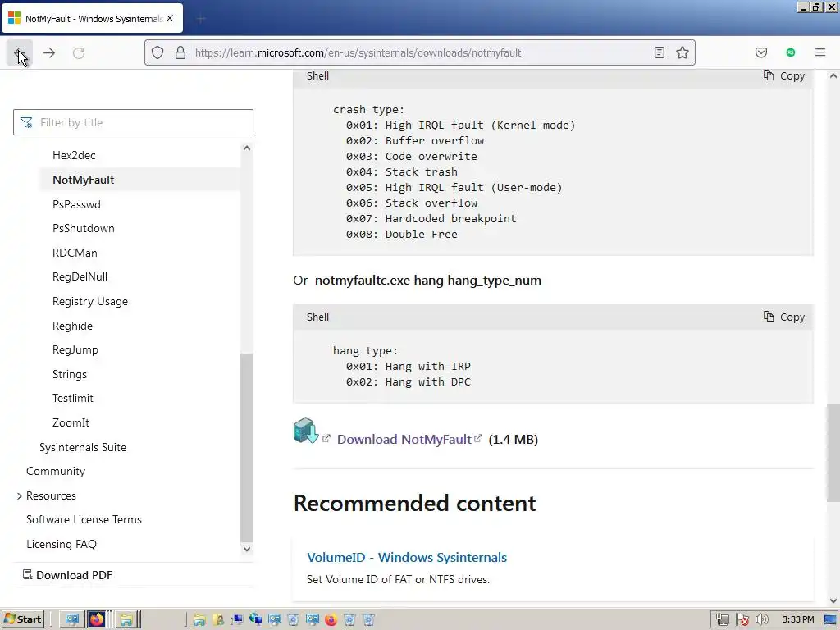Open RDCMan page
The width and height of the screenshot is (840, 630).
(x=75, y=253)
